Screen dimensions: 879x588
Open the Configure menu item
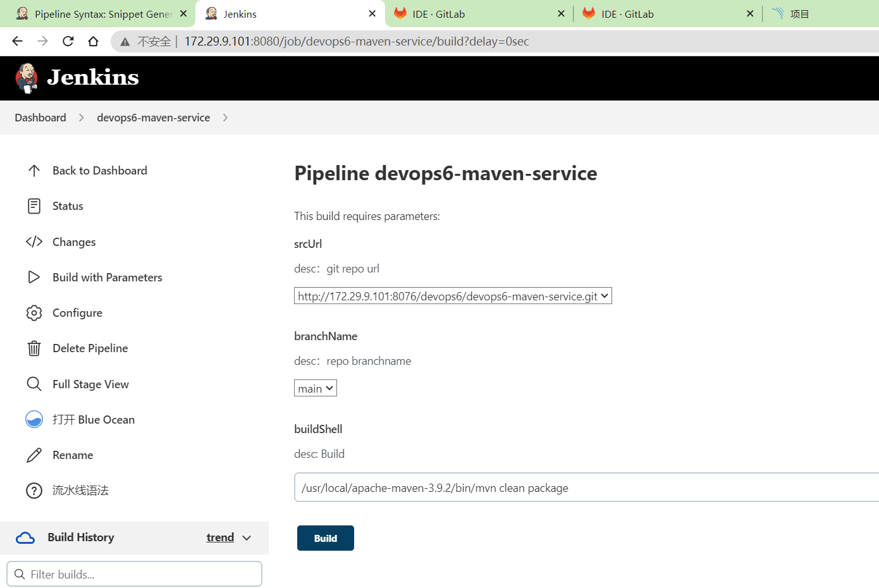(x=77, y=313)
